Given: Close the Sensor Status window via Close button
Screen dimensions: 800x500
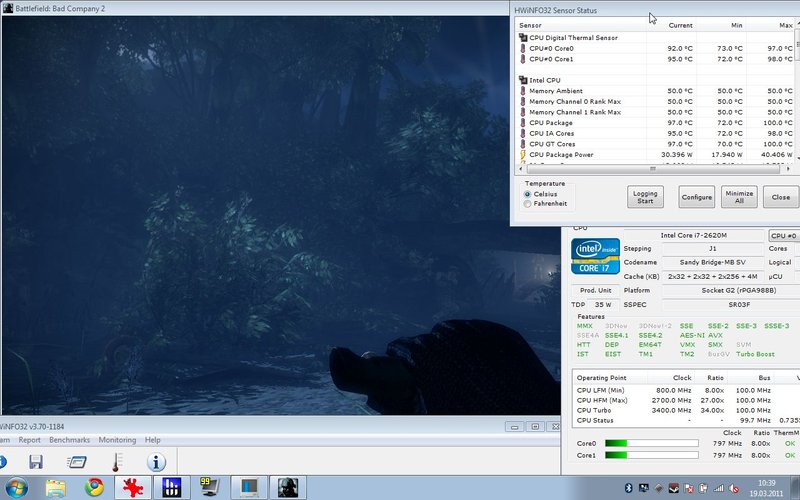Looking at the screenshot, I should pyautogui.click(x=781, y=197).
